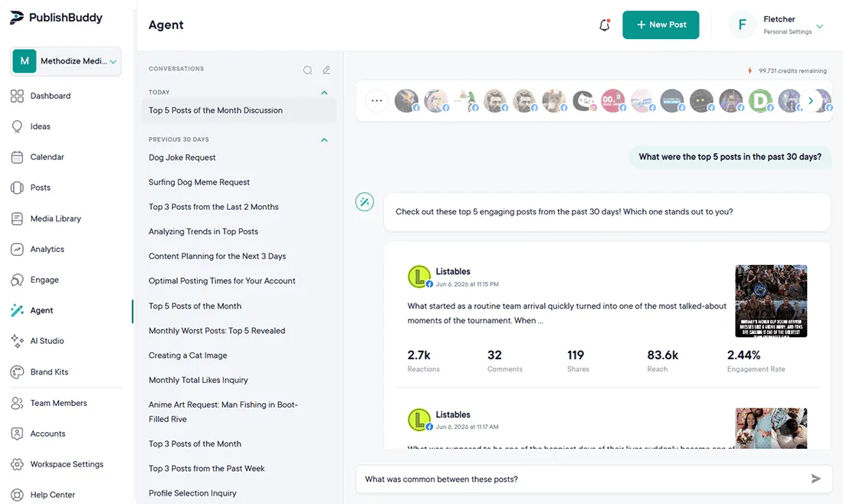The height and width of the screenshot is (504, 843).
Task: Open Creating a Cat Image conversation
Action: tap(188, 355)
